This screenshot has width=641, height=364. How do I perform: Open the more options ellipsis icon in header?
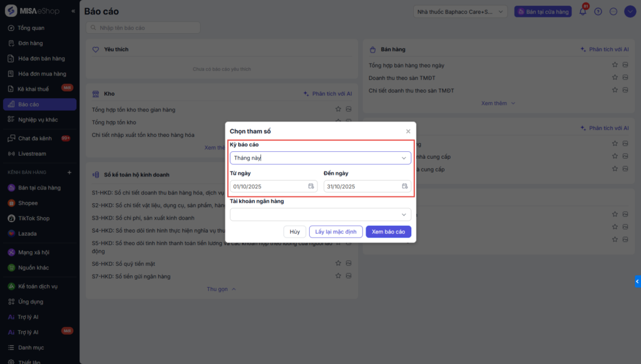click(613, 11)
